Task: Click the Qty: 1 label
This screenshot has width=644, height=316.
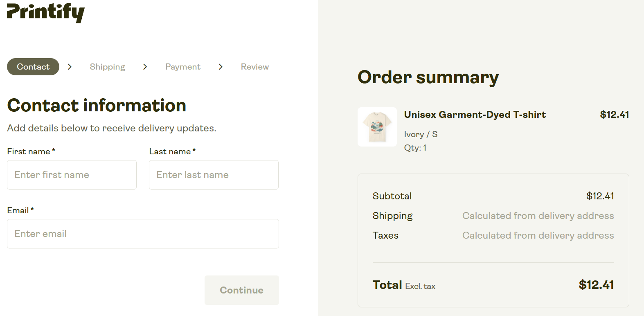Action: (415, 148)
